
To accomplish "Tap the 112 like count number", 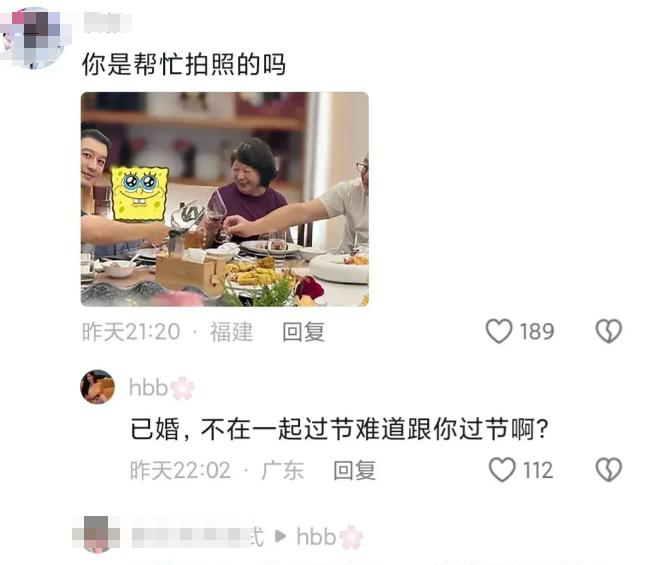I will [x=538, y=470].
